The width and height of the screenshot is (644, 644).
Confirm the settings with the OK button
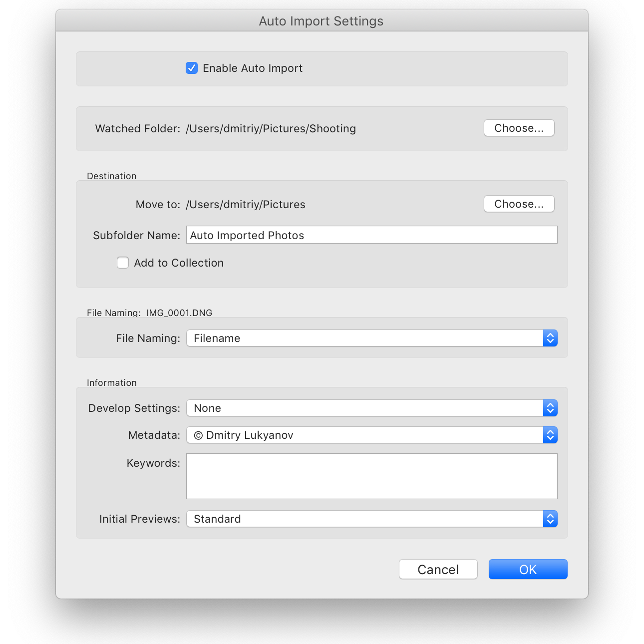(528, 570)
